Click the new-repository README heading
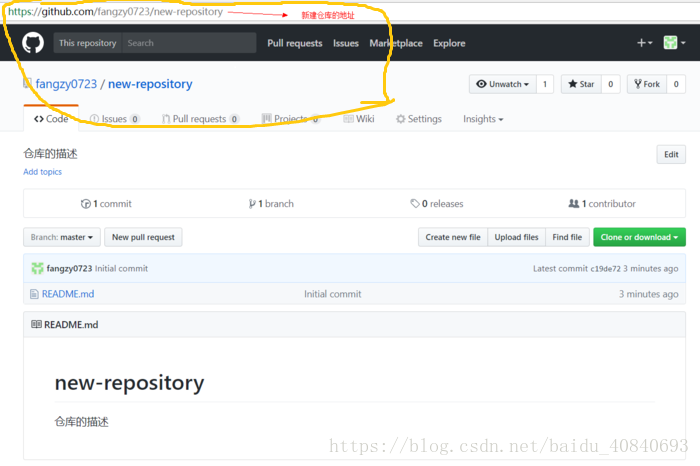The width and height of the screenshot is (700, 466). (x=129, y=383)
